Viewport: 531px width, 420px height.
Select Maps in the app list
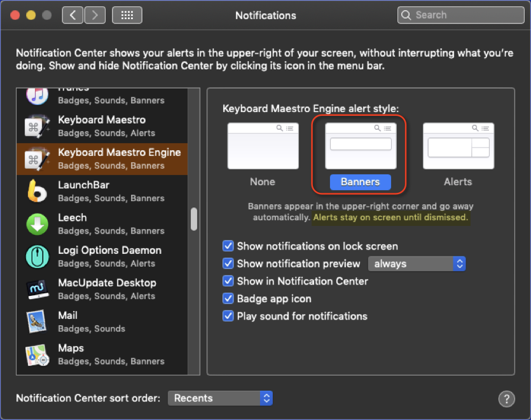[102, 354]
